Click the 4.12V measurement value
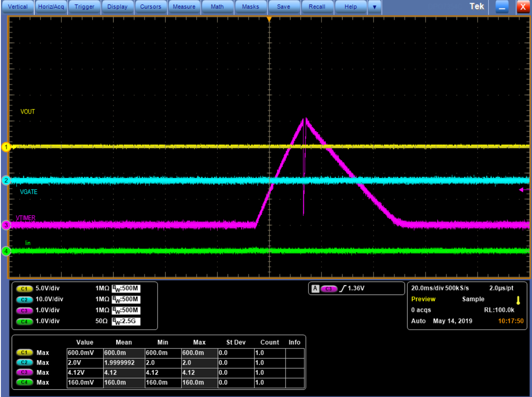 [x=85, y=373]
